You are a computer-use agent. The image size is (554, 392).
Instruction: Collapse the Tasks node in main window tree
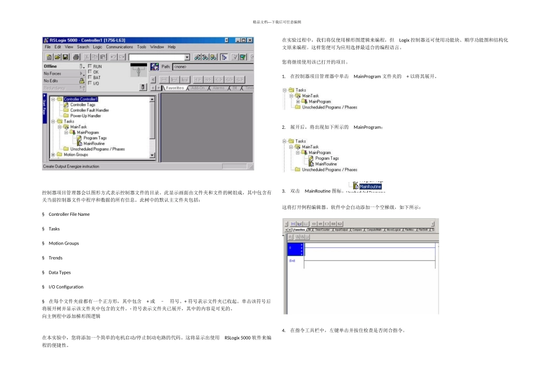[53, 121]
